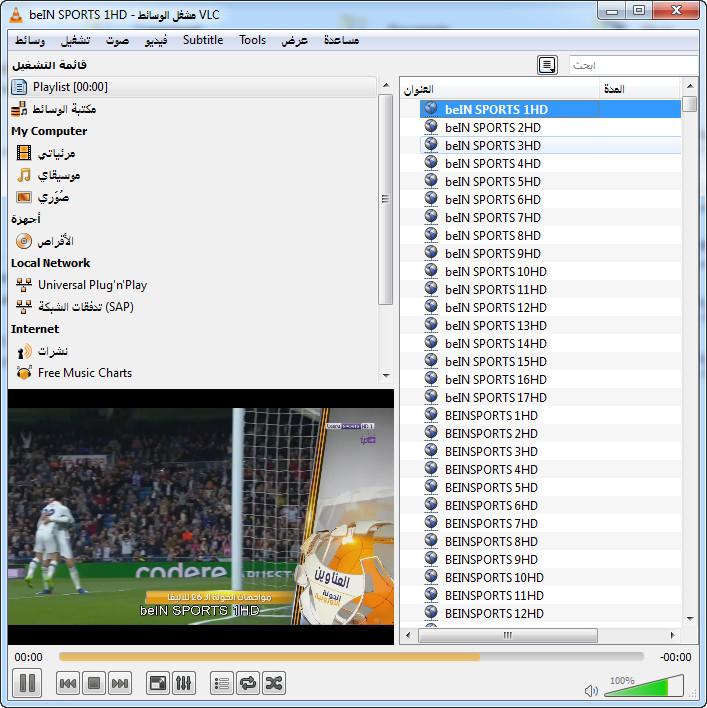
Task: Open extended settings equalizer icon
Action: (184, 683)
